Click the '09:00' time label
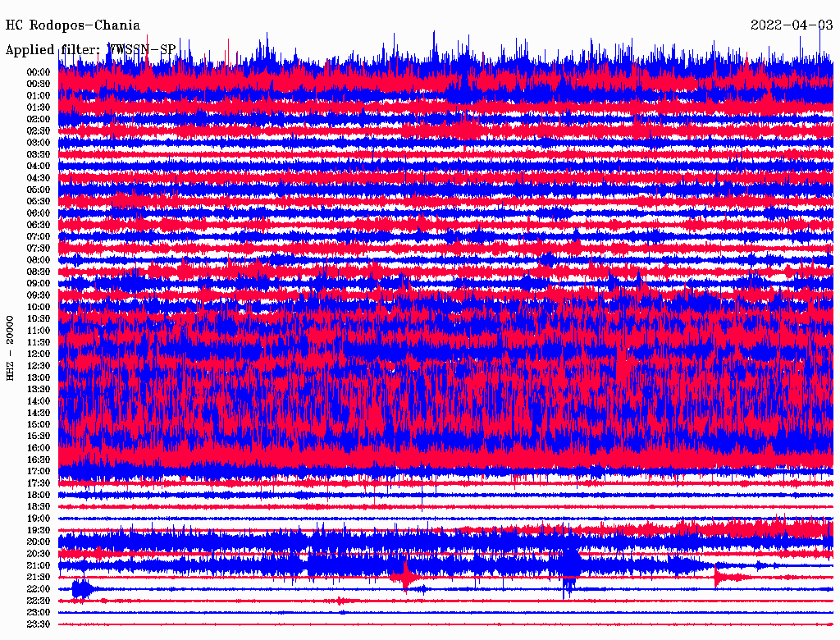This screenshot has height=640, width=840. pyautogui.click(x=39, y=284)
